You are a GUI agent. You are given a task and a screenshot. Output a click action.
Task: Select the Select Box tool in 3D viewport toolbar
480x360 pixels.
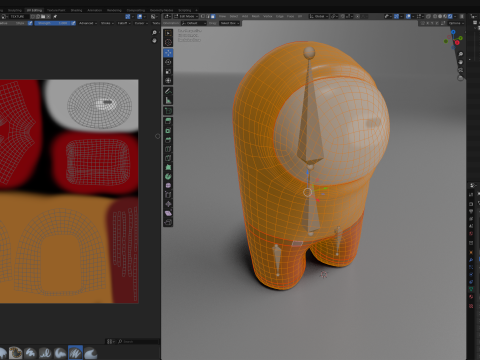(x=168, y=33)
